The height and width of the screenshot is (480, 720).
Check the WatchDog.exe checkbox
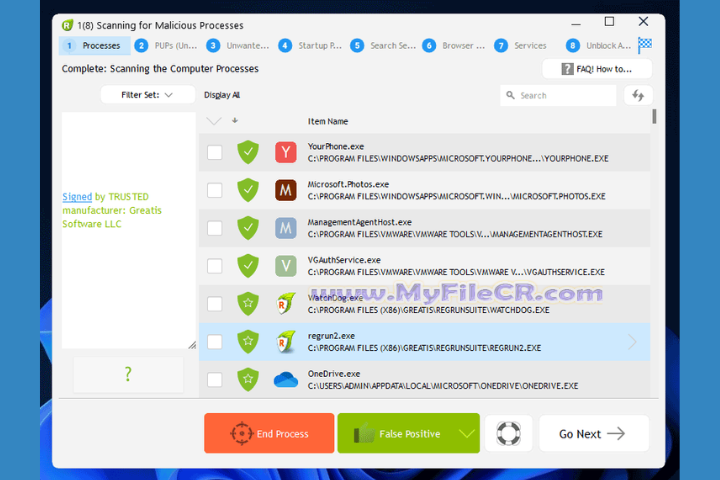pos(214,304)
